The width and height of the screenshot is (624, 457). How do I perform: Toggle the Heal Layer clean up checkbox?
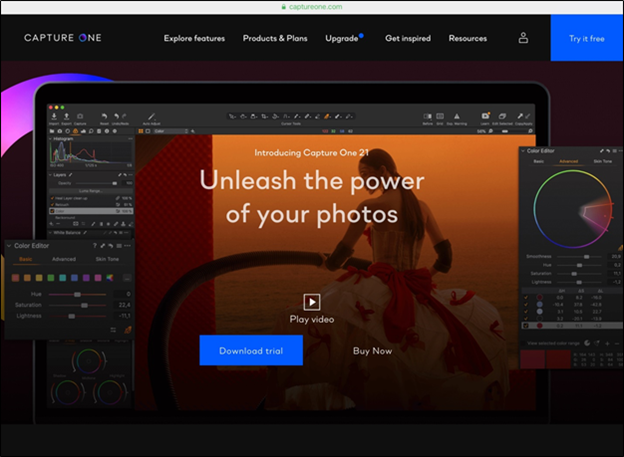tap(52, 198)
